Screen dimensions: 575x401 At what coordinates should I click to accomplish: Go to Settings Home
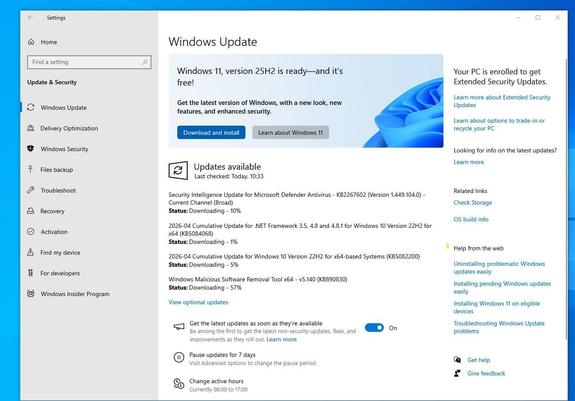[x=48, y=42]
